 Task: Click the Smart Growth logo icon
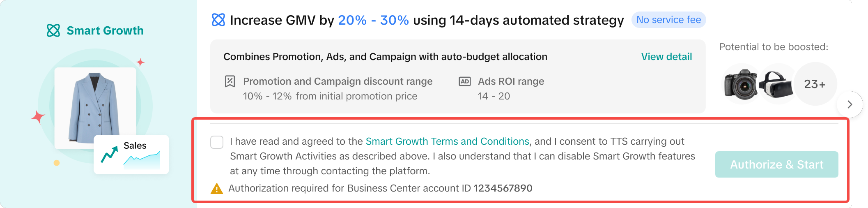(53, 30)
